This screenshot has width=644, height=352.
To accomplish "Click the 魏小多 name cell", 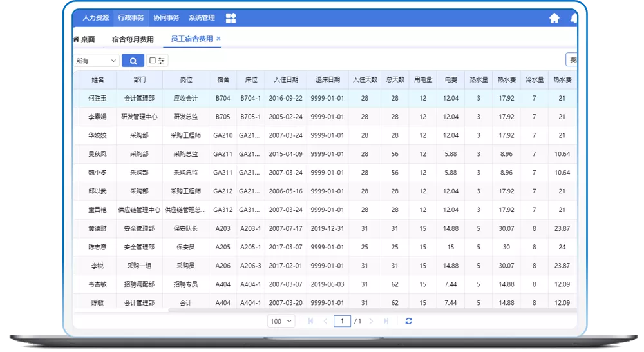I will [x=97, y=172].
